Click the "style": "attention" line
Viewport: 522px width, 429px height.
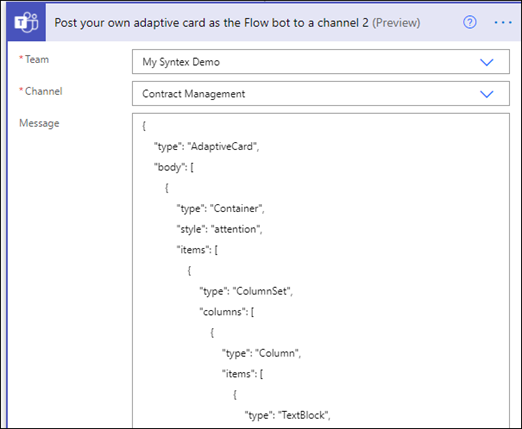(219, 229)
